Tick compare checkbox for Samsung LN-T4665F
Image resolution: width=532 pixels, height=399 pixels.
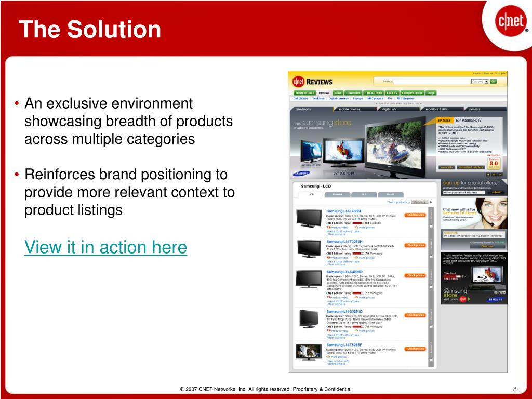[x=431, y=227]
